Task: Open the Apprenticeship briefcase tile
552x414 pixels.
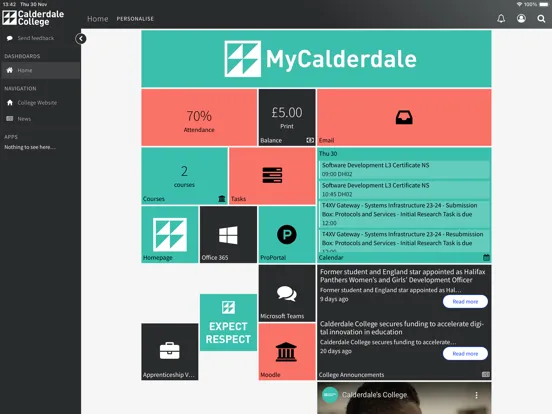Action: (170, 352)
